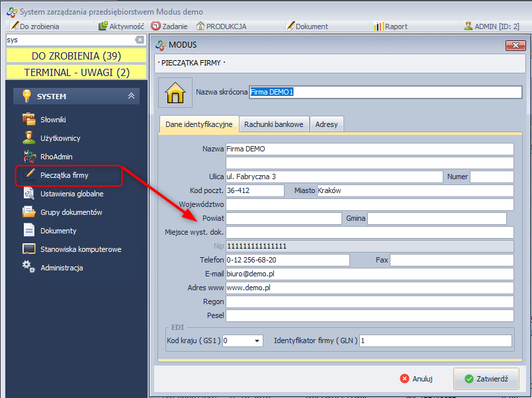Launch RhoAdmin from sidebar
The width and height of the screenshot is (532, 398).
(56, 157)
